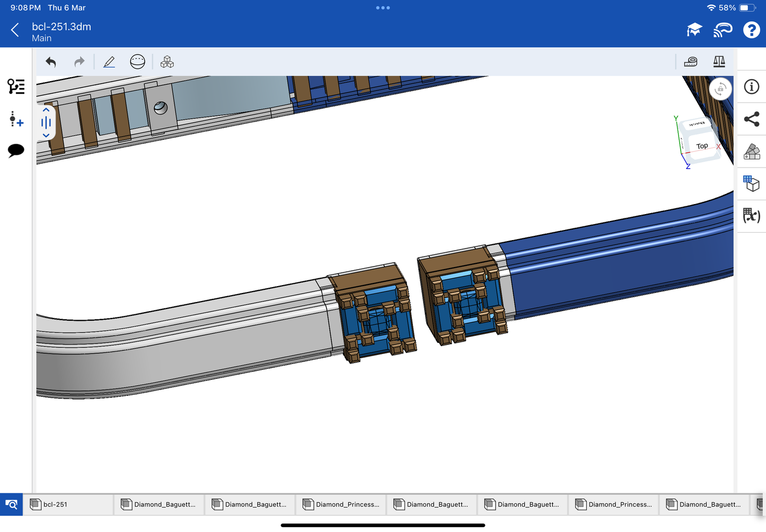Open the document info panel
This screenshot has width=766, height=532.
point(751,87)
